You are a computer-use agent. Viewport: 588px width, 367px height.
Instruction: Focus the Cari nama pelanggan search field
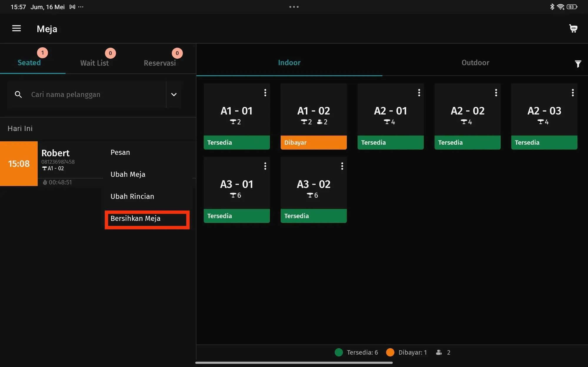[x=87, y=94]
